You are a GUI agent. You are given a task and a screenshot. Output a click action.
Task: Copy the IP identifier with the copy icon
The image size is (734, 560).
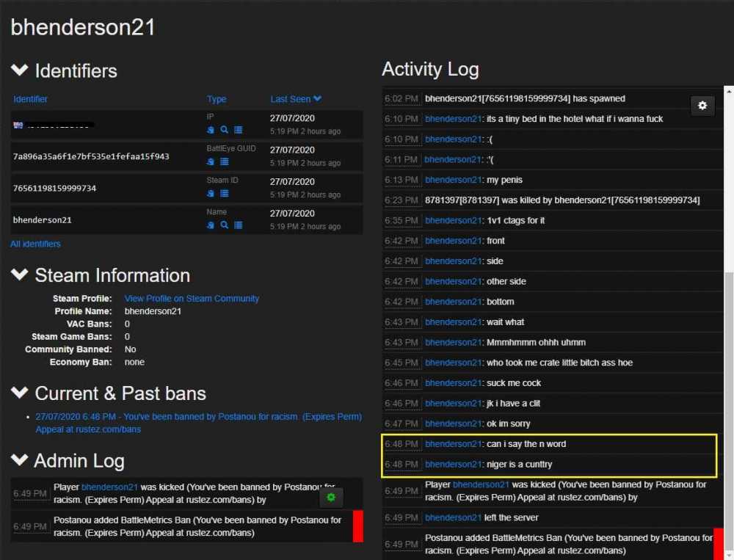pos(211,130)
